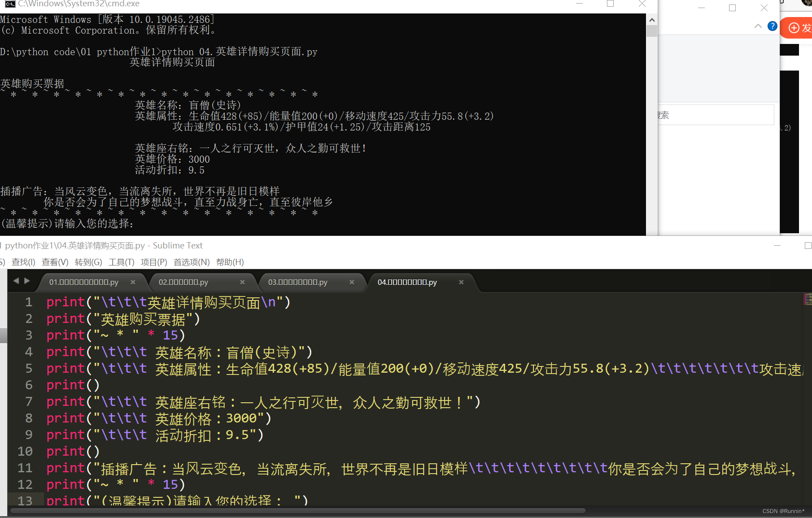The image size is (812, 518).
Task: Click the previous tab left arrow
Action: pyautogui.click(x=16, y=281)
